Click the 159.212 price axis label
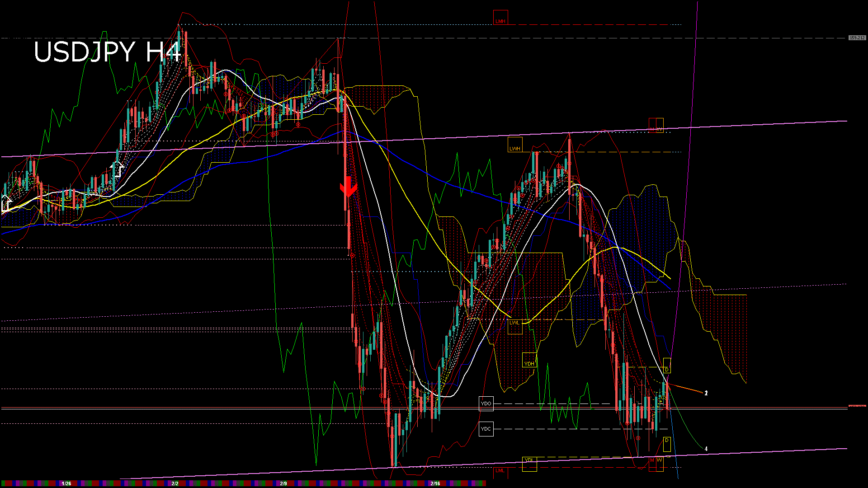This screenshot has width=868, height=488. [857, 38]
